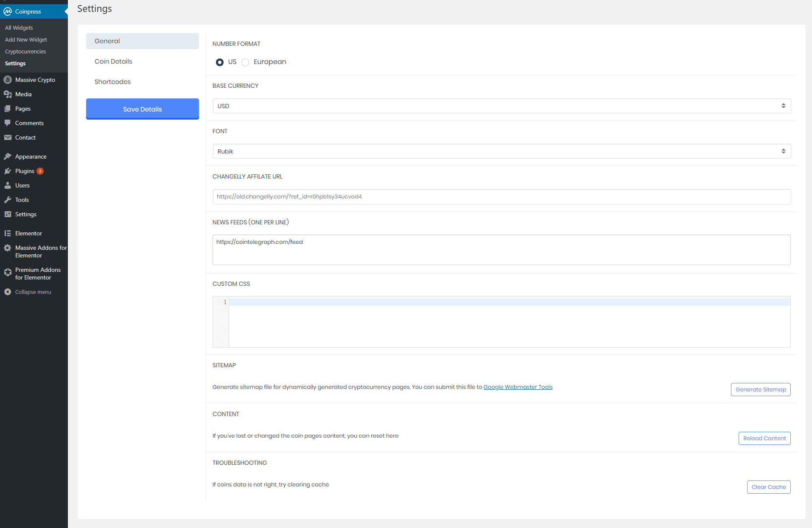This screenshot has height=528, width=812.
Task: Click the Tools wrench icon
Action: (8, 200)
